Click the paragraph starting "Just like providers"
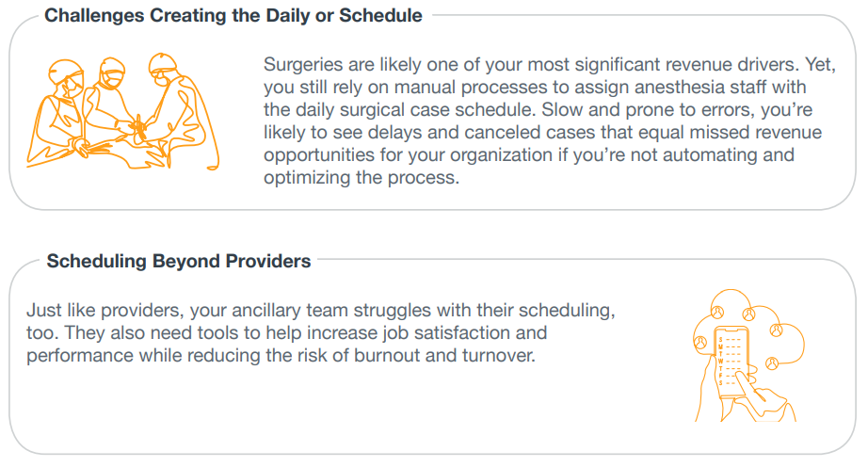The width and height of the screenshot is (868, 467). pyautogui.click(x=320, y=332)
